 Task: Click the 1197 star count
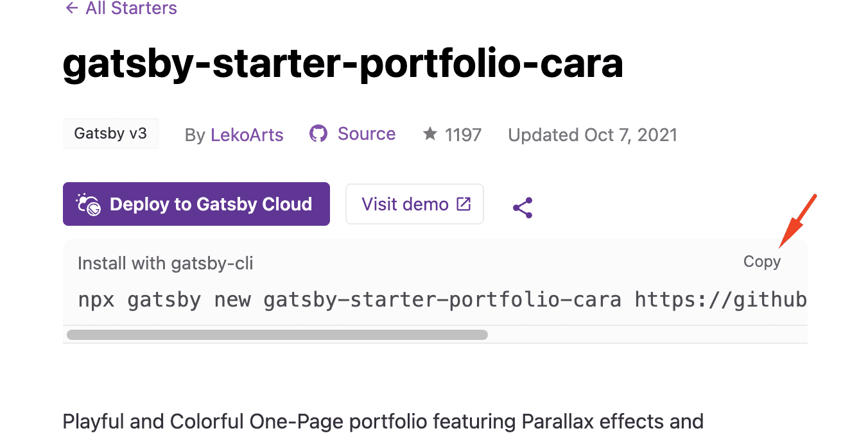[x=463, y=135]
